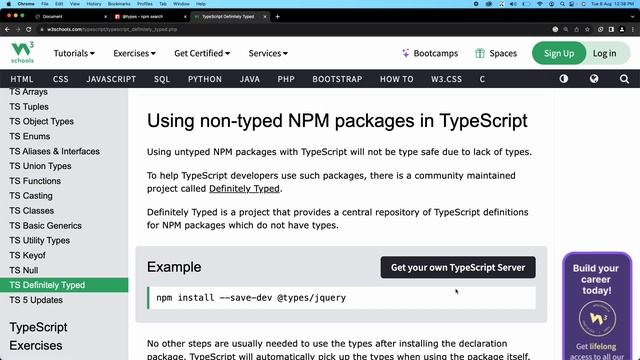The width and height of the screenshot is (640, 360).
Task: Expand the Tutorials dropdown
Action: coord(74,53)
